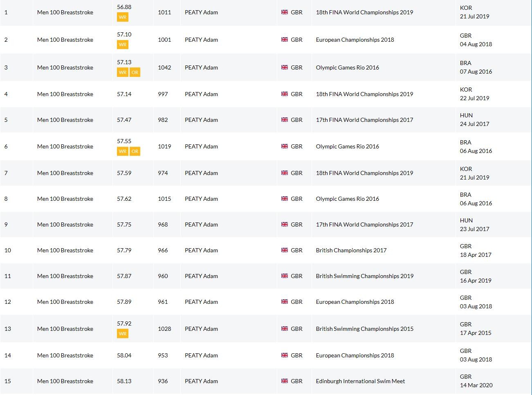Click the WR badge under time 57.92
Screen dimensions: 532x395
pyautogui.click(x=122, y=334)
